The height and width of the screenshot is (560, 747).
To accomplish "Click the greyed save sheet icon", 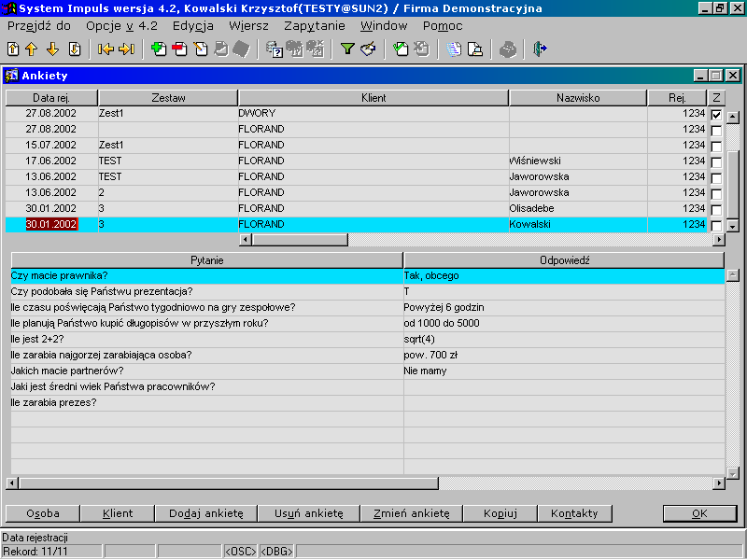I will click(x=221, y=49).
